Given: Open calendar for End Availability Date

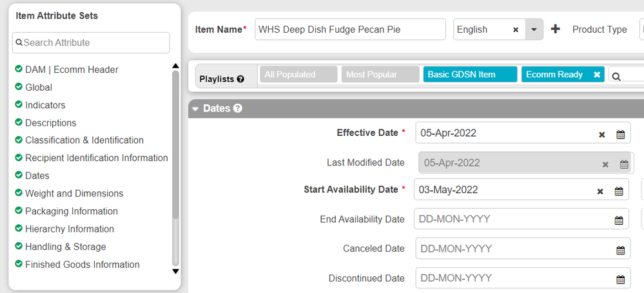Looking at the screenshot, I should pyautogui.click(x=619, y=220).
